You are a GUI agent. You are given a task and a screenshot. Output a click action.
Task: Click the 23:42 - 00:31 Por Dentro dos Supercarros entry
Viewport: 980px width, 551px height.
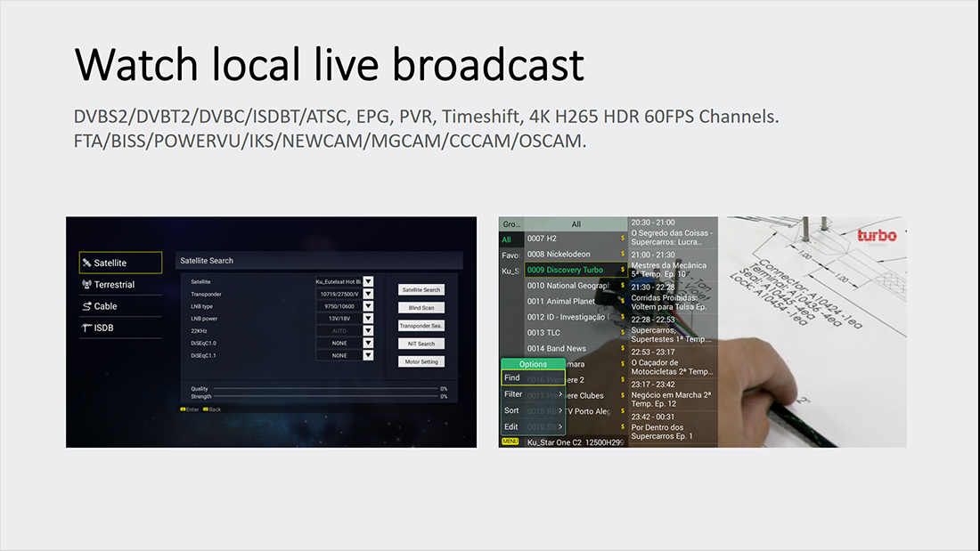tap(673, 426)
